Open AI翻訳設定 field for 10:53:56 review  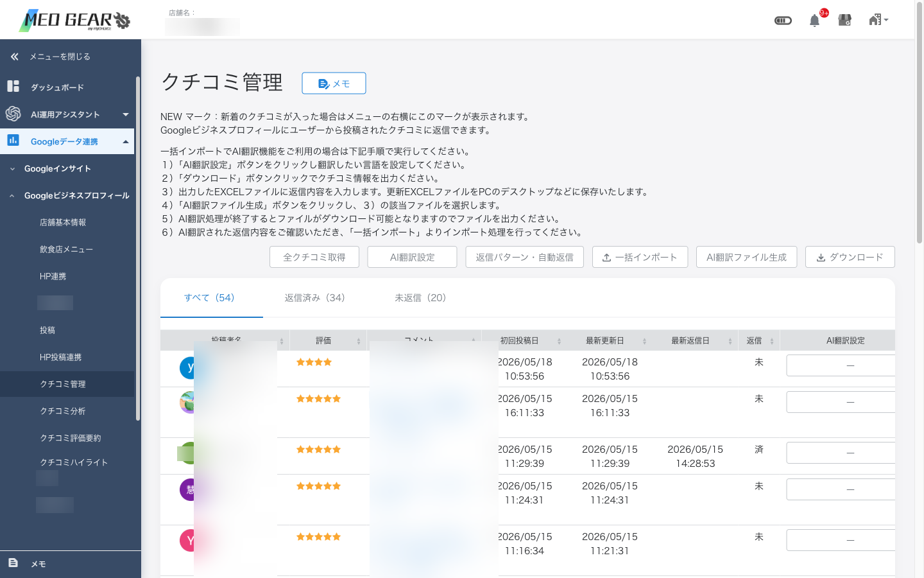click(841, 365)
